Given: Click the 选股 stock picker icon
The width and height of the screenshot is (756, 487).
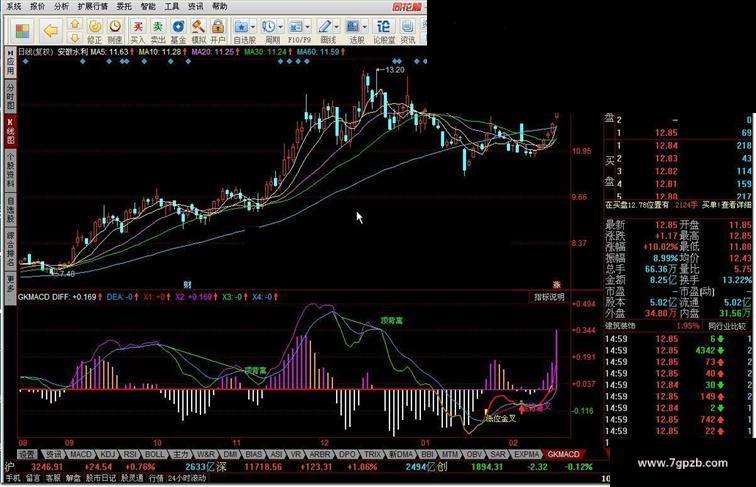Looking at the screenshot, I should coord(353,31).
